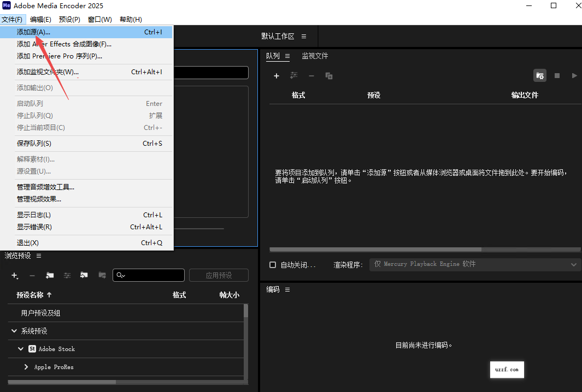Toggle the auto-encode watch folders icon
Viewport: 582px width, 392px height.
coord(540,76)
